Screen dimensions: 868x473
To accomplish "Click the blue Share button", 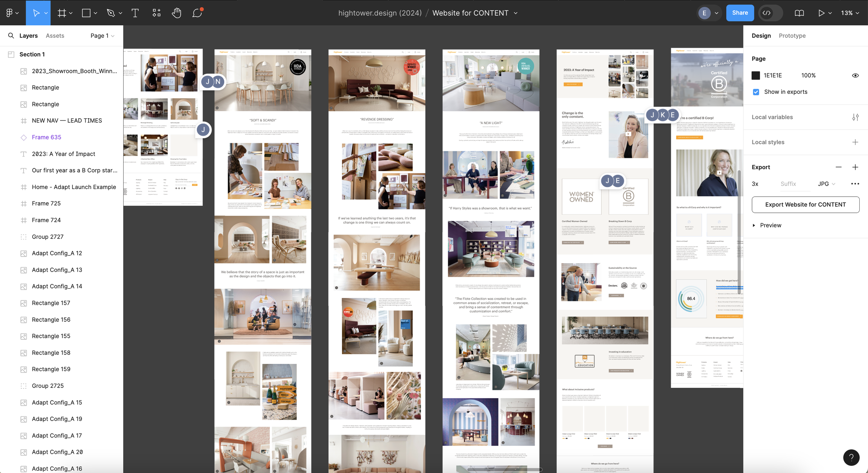I will point(740,13).
